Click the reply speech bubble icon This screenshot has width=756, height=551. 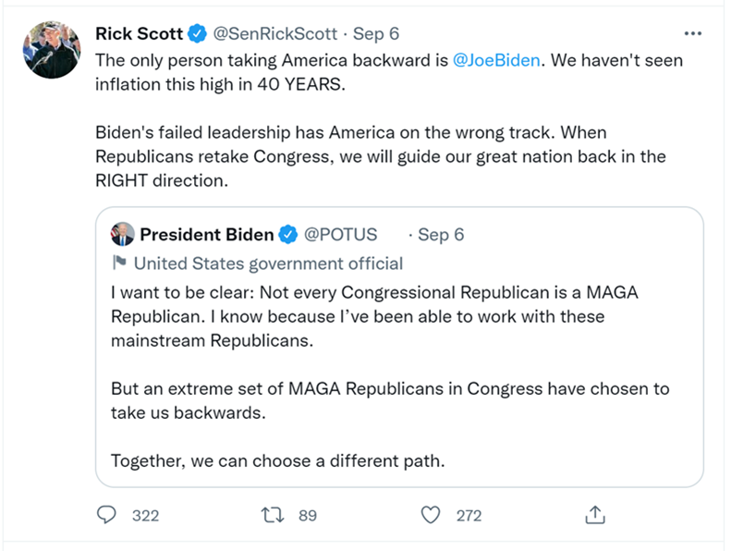click(x=107, y=515)
